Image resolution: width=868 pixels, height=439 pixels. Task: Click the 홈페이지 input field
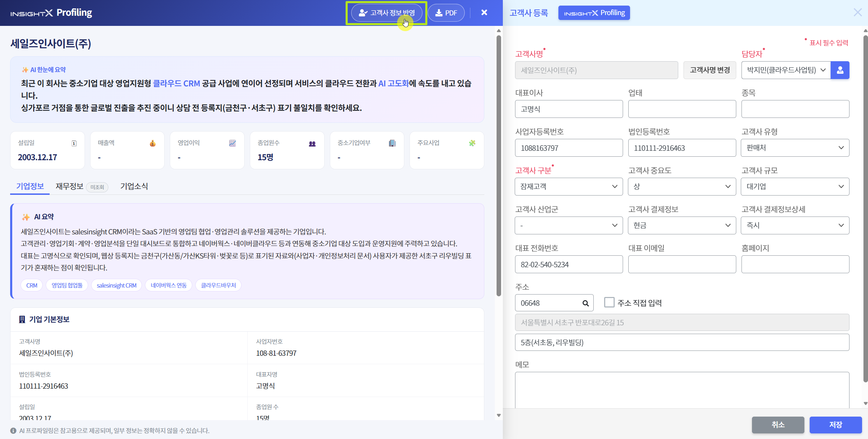[x=795, y=264]
